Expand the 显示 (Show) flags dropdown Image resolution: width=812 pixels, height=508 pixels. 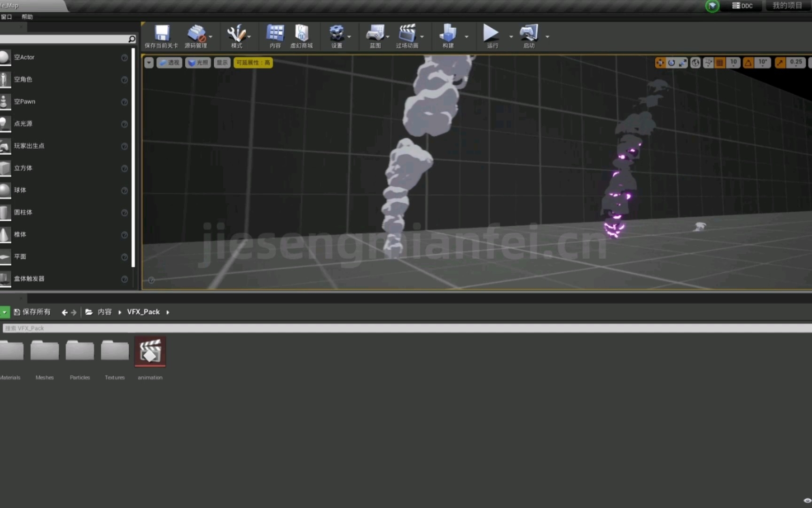pos(221,62)
